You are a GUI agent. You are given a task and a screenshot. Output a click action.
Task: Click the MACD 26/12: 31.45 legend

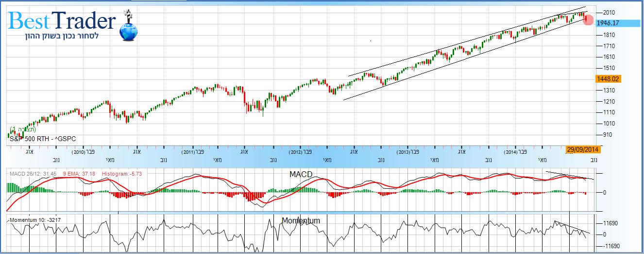tap(30, 174)
